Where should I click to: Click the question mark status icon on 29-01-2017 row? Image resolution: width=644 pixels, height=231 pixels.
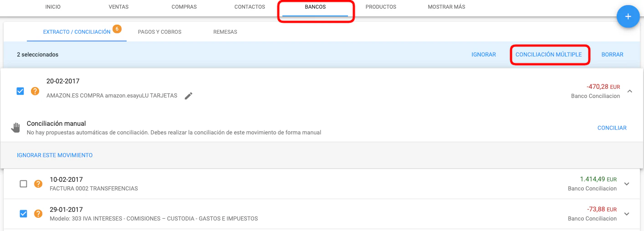(38, 214)
